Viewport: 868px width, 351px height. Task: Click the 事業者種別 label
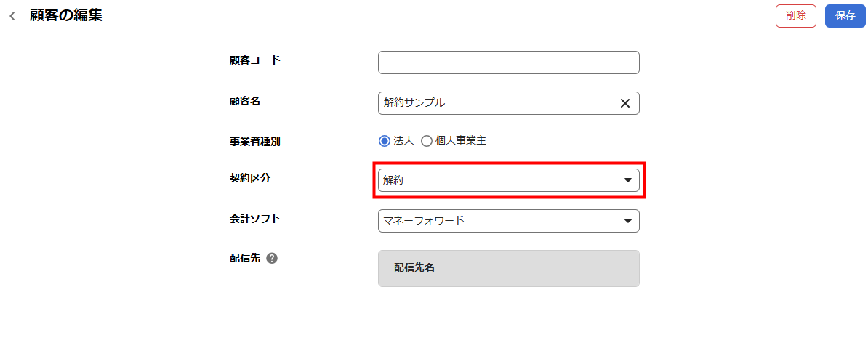(x=255, y=142)
